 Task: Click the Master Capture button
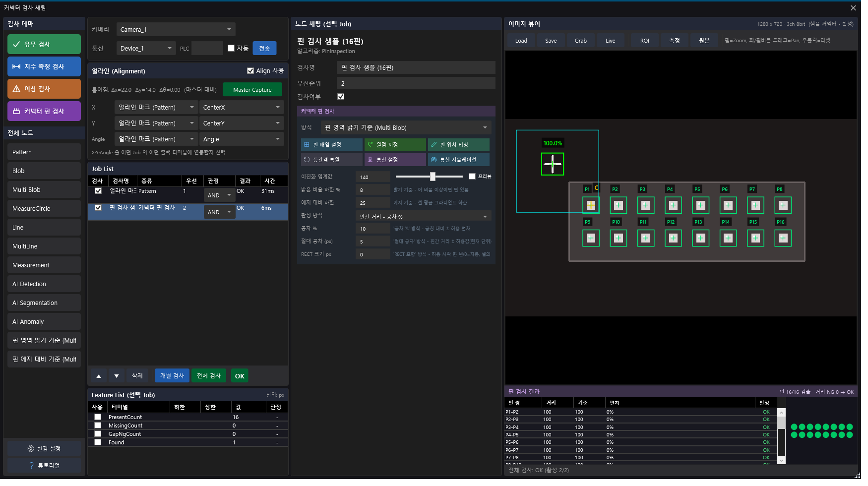[252, 90]
